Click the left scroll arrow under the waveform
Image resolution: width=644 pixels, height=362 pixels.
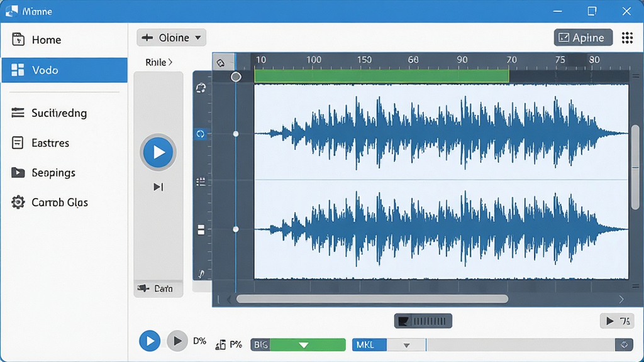[229, 299]
